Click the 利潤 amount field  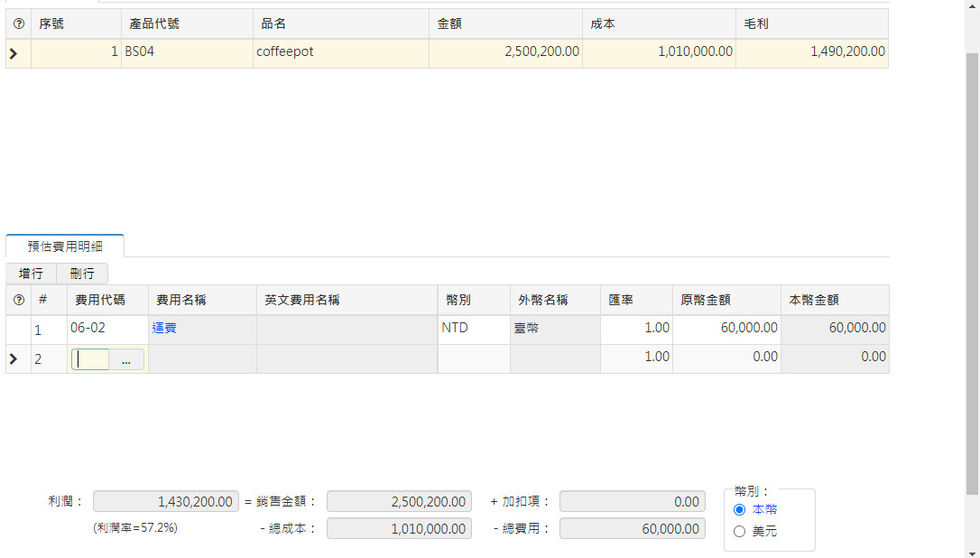pos(165,501)
